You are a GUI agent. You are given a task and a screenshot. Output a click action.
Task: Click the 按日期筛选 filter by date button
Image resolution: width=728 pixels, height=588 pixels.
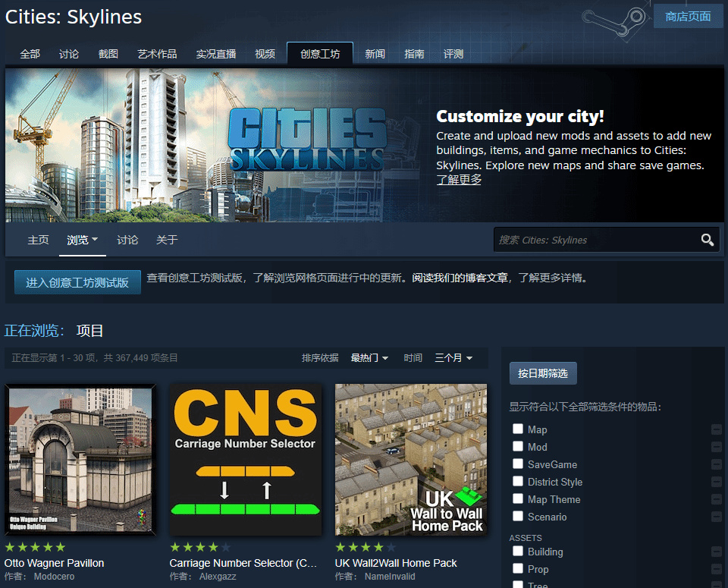click(543, 373)
